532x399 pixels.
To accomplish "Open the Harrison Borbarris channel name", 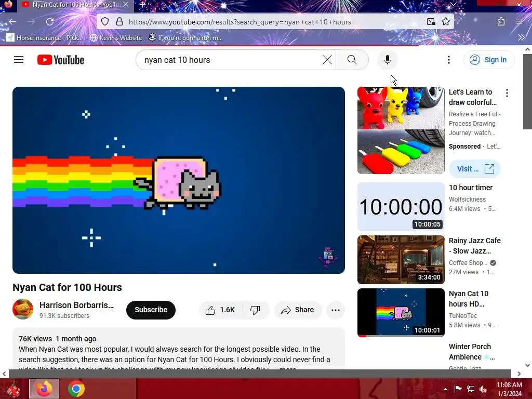I will (76, 305).
